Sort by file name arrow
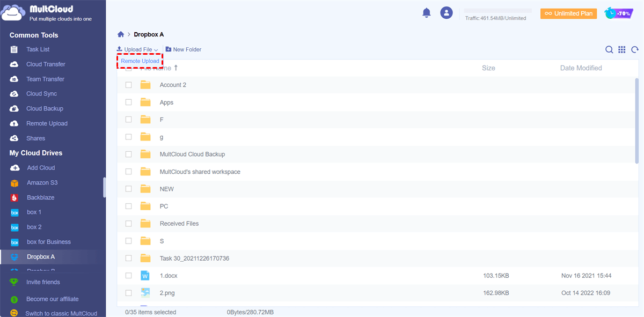This screenshot has height=317, width=644. (175, 68)
